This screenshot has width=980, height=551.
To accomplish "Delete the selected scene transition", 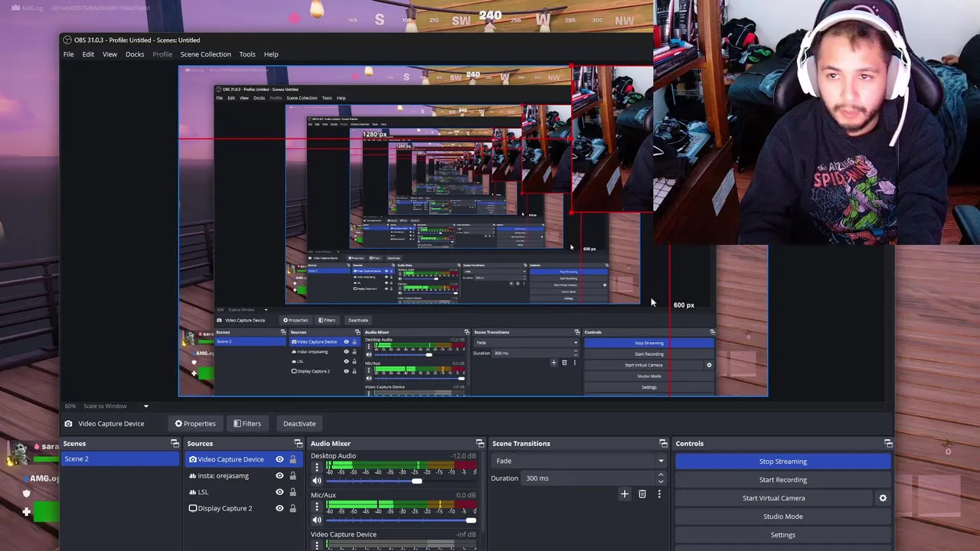I will [642, 494].
